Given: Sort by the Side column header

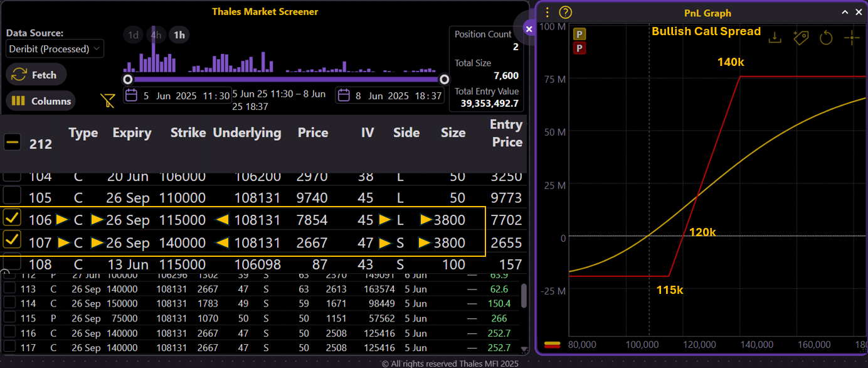Looking at the screenshot, I should pos(406,133).
